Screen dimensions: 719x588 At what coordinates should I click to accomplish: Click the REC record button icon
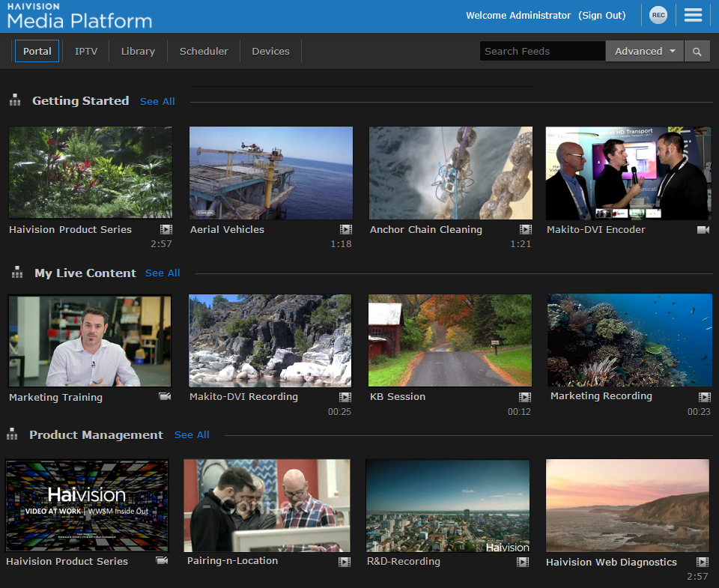pyautogui.click(x=658, y=16)
